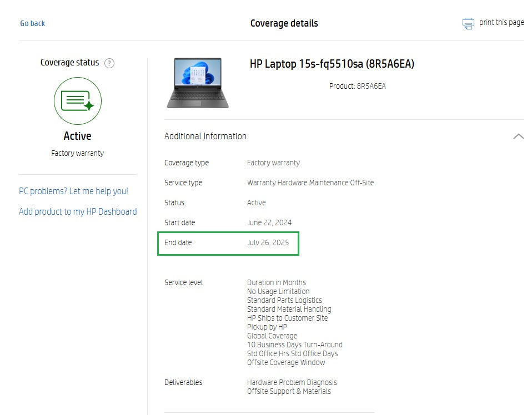Click the large Active status label
Viewport: 532px width, 415px height.
point(77,135)
